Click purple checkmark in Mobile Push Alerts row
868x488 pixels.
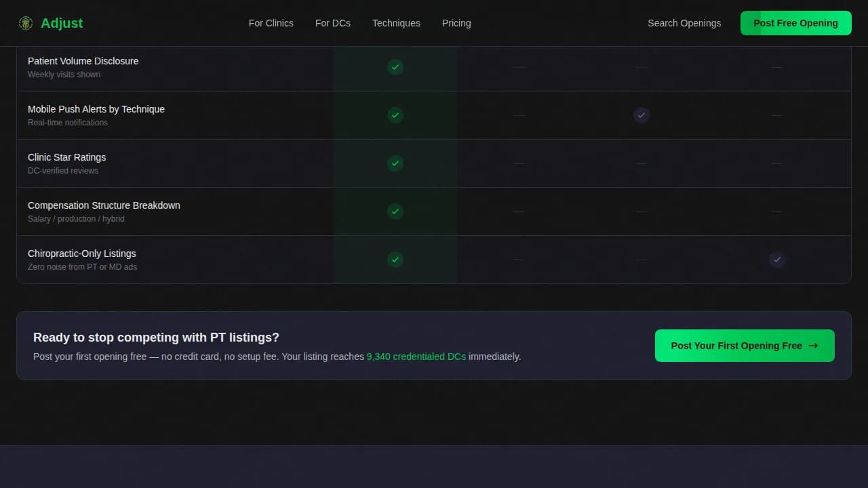pos(642,115)
